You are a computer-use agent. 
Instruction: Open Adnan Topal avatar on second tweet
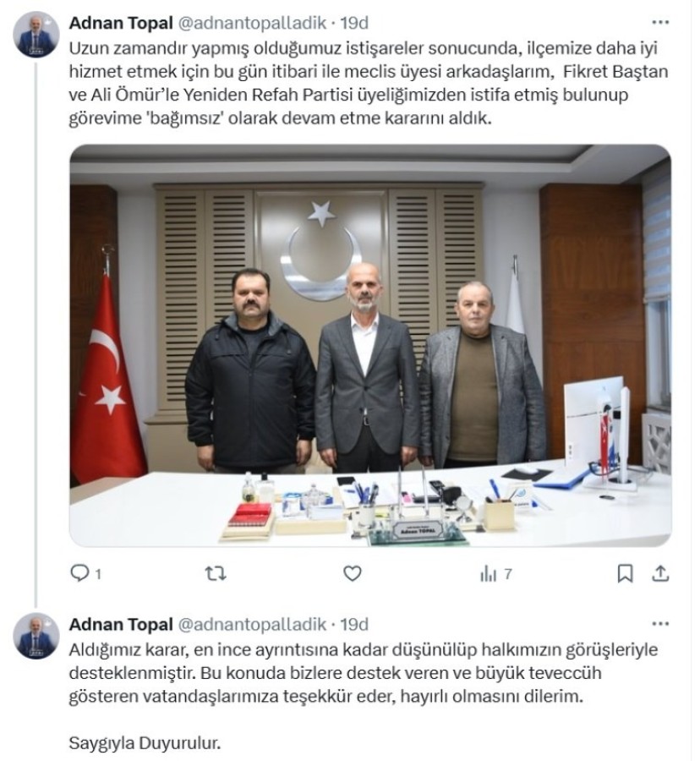36,636
